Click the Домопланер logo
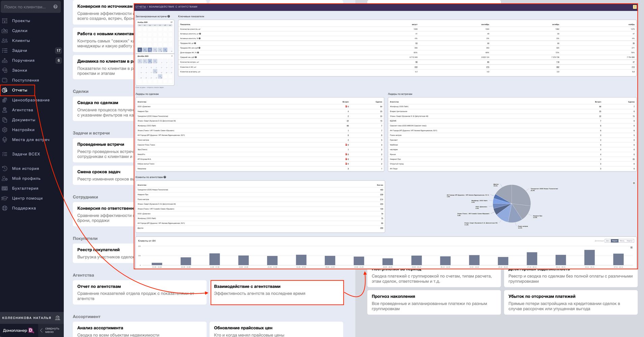 pos(18,331)
